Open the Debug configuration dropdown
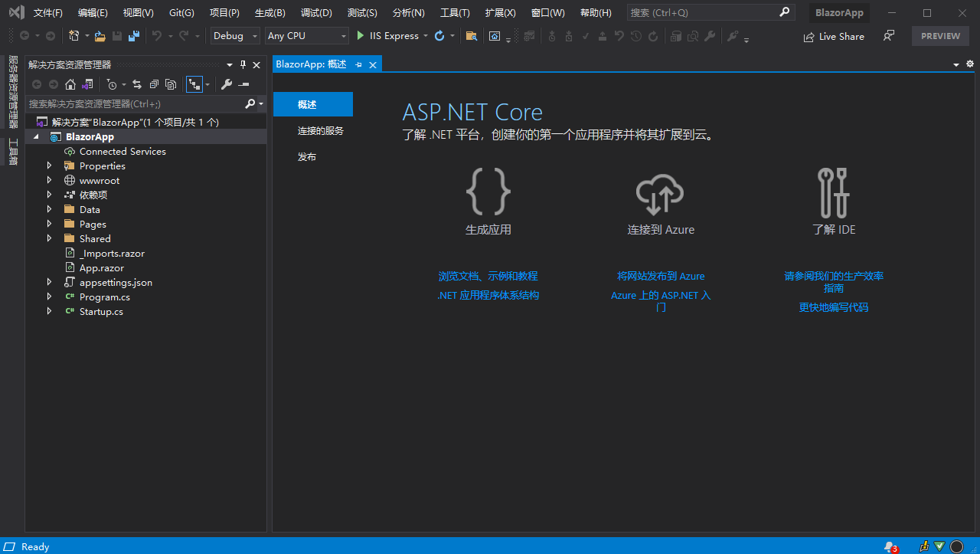Screen dimensions: 980x554 [235, 36]
